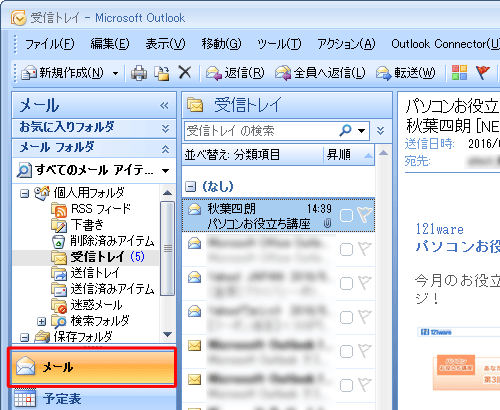Collapse the navigation pane with the « button
The image size is (500, 410).
164,106
